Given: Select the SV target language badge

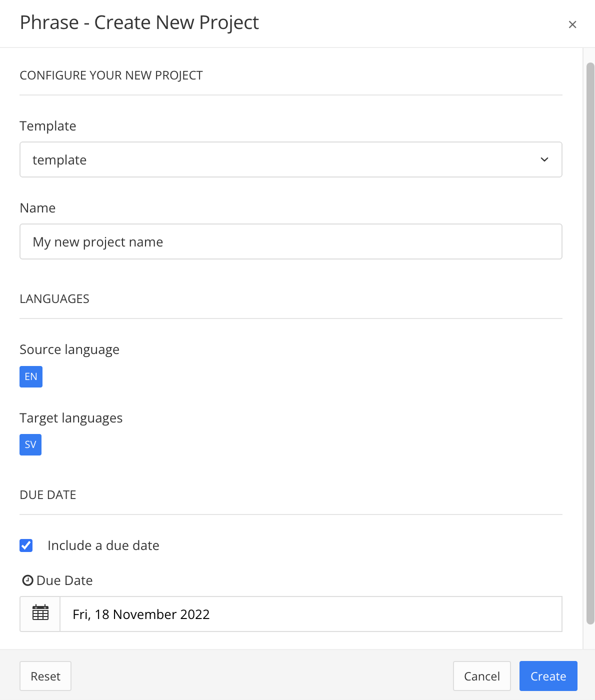Looking at the screenshot, I should pyautogui.click(x=30, y=444).
